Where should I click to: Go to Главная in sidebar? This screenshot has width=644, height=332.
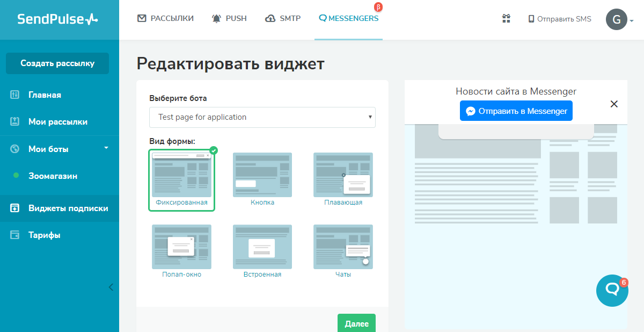pos(45,95)
